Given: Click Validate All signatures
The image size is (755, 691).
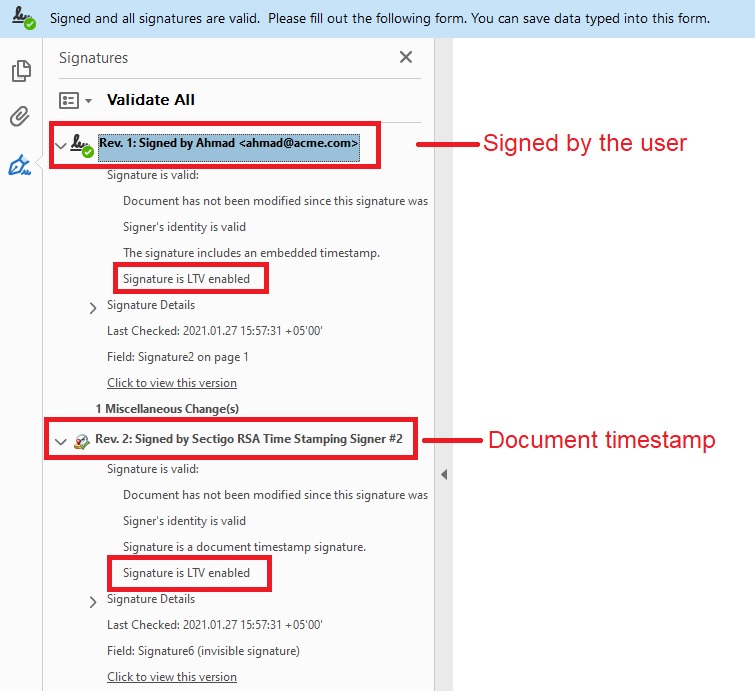Looking at the screenshot, I should click(x=151, y=100).
